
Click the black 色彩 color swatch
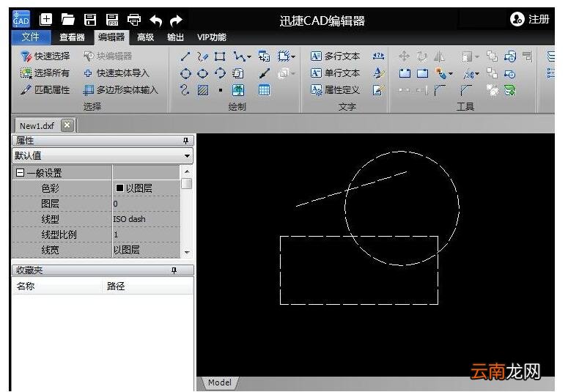tap(119, 188)
